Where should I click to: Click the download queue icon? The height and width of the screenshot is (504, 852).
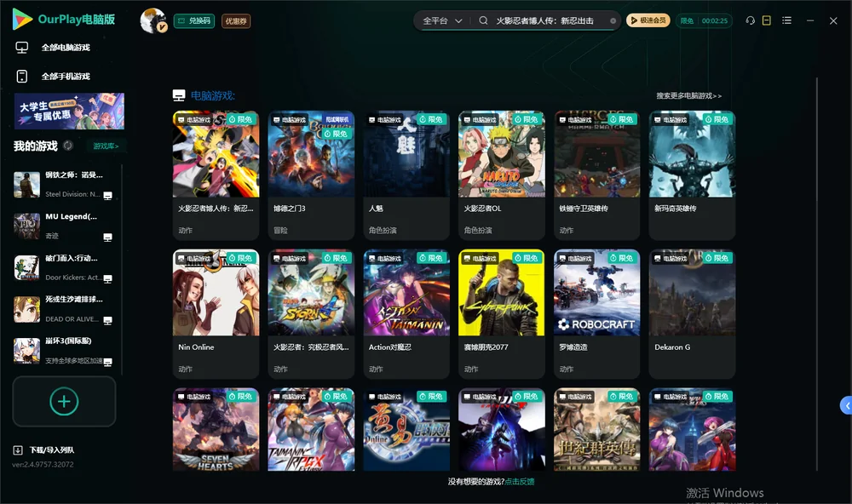coord(18,450)
